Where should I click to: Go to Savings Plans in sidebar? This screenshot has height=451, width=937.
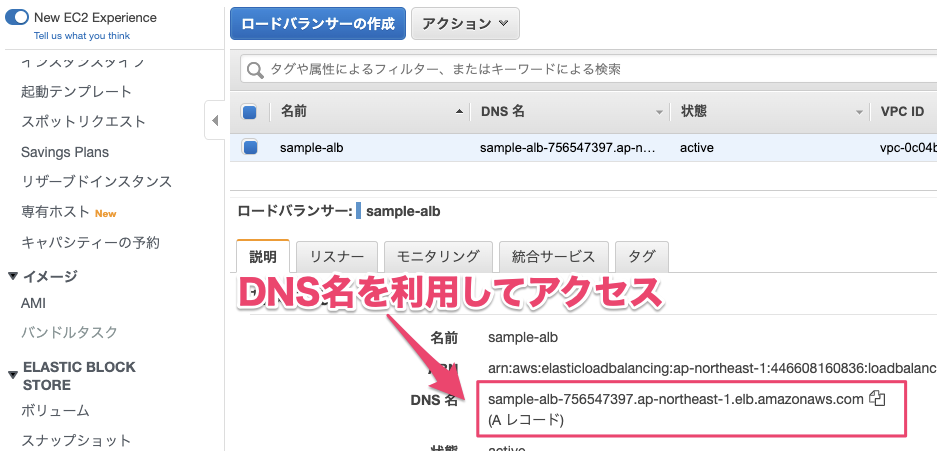pyautogui.click(x=65, y=152)
